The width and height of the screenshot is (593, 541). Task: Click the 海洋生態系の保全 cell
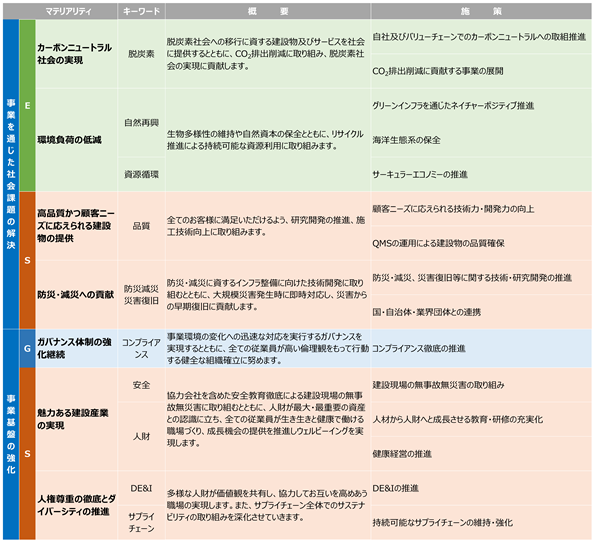(x=481, y=140)
